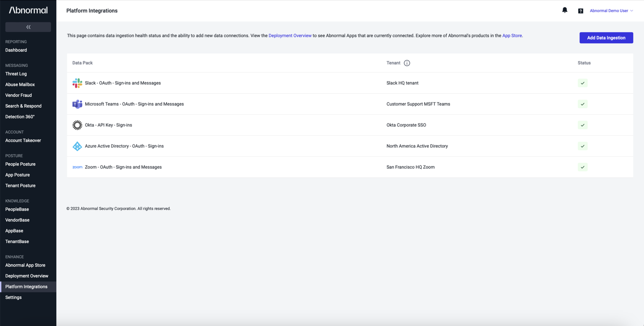
Task: Click the Zoom row status checkmark
Action: pyautogui.click(x=582, y=167)
